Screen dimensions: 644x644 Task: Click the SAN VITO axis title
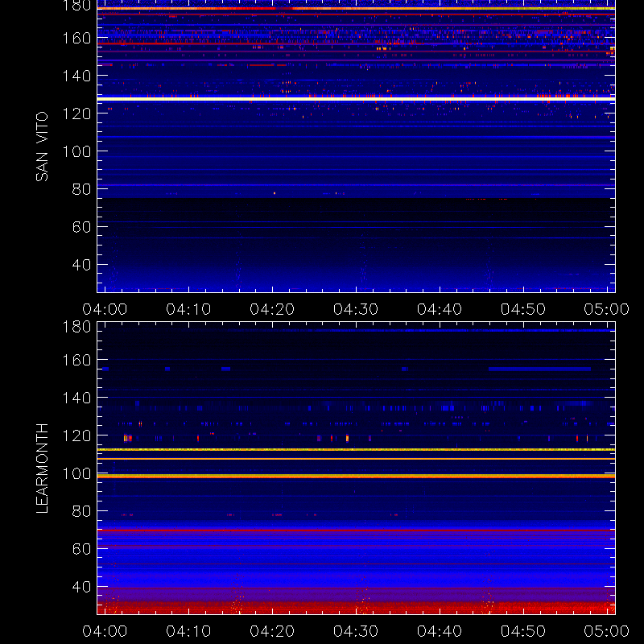click(x=42, y=147)
